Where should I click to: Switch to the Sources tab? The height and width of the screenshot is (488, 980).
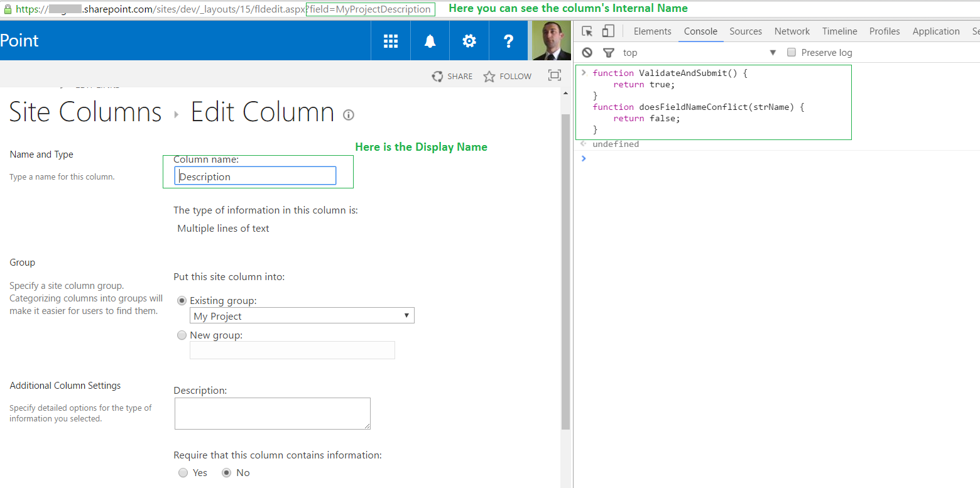pos(746,31)
